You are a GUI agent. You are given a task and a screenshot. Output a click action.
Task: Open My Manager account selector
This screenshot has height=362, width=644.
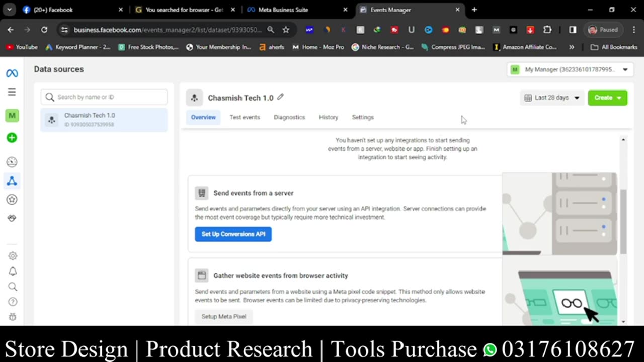[569, 70]
